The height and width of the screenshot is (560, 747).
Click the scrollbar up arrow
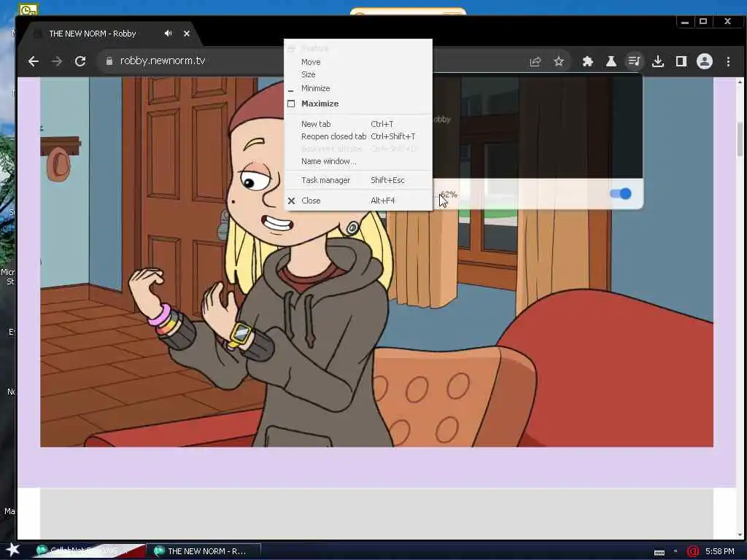click(740, 82)
